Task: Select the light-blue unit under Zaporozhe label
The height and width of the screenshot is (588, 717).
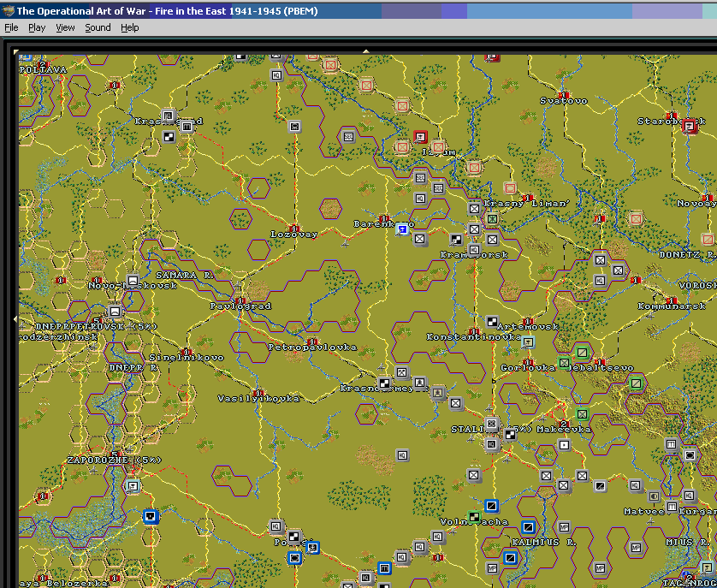Action: pyautogui.click(x=133, y=486)
